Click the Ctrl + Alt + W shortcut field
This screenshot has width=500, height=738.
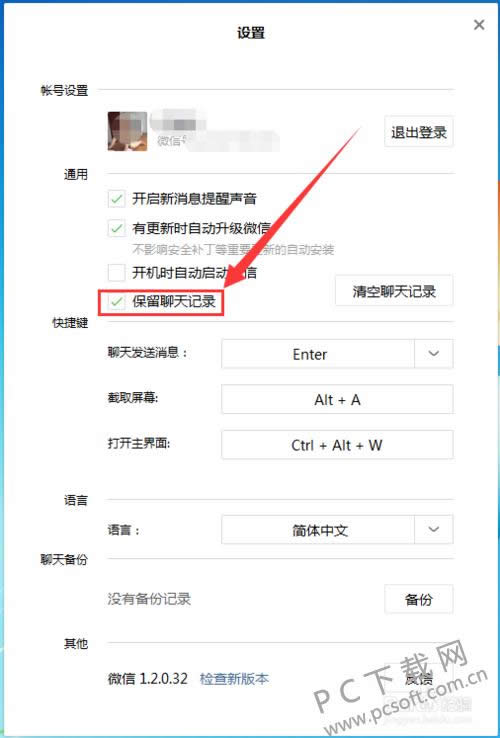pyautogui.click(x=337, y=444)
